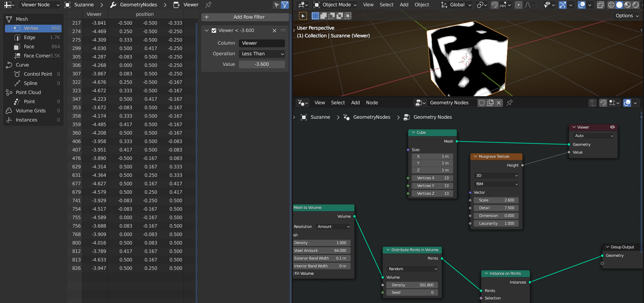Pin the node tree in the node editor
644x303 pixels.
[x=509, y=103]
